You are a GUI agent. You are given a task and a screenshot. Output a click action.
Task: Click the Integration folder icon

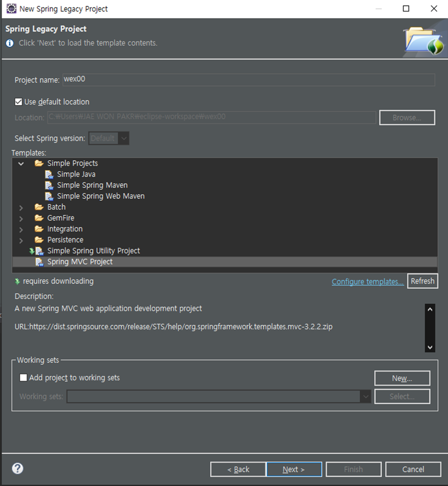pos(39,229)
